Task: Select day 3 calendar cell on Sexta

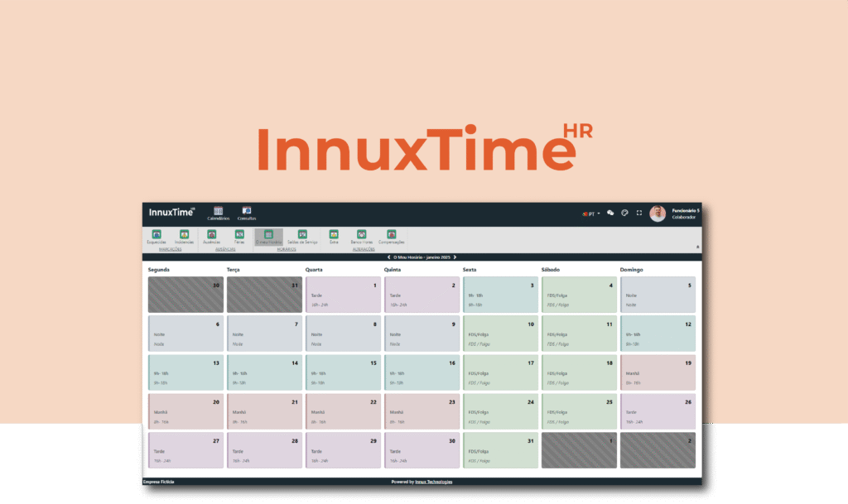Action: (500, 295)
